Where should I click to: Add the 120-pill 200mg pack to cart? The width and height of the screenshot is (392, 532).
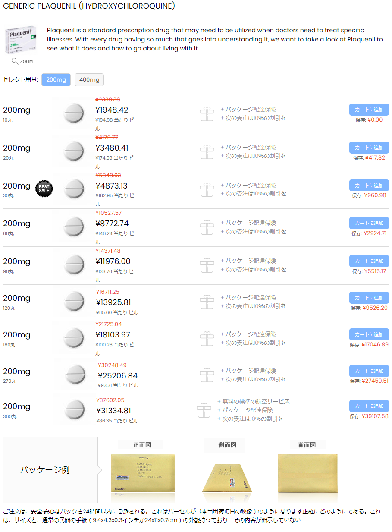369,298
